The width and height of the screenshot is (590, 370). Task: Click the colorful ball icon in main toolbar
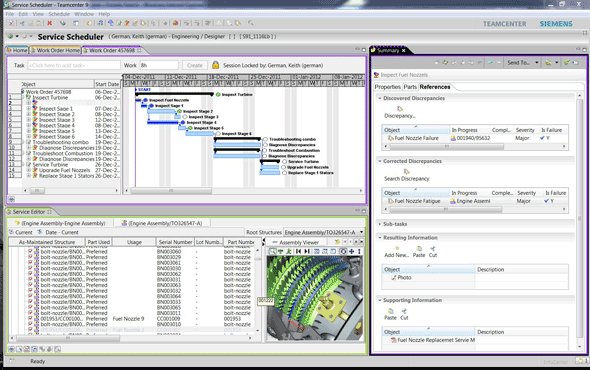tap(175, 23)
